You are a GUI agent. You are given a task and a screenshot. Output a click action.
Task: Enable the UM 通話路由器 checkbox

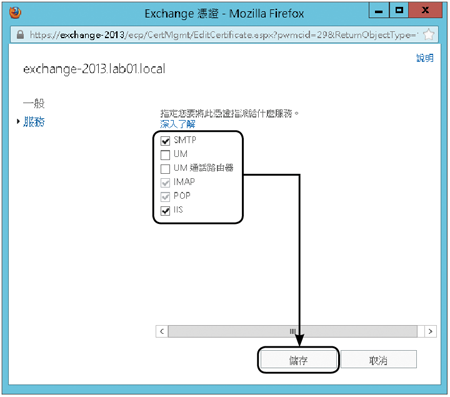pyautogui.click(x=165, y=169)
